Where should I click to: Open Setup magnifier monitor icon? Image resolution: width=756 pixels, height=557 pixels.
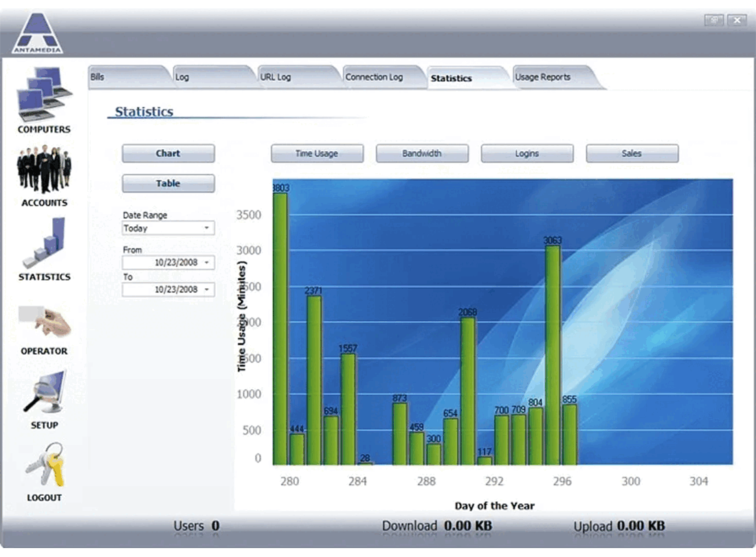45,392
